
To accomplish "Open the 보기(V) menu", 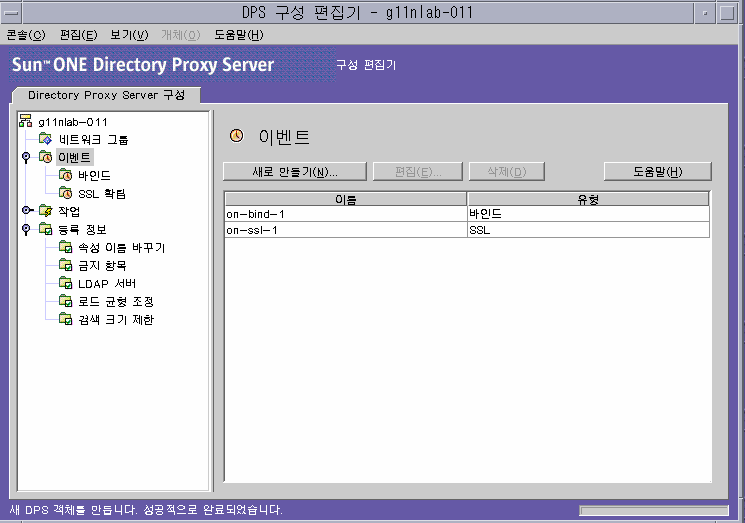I will tap(129, 35).
